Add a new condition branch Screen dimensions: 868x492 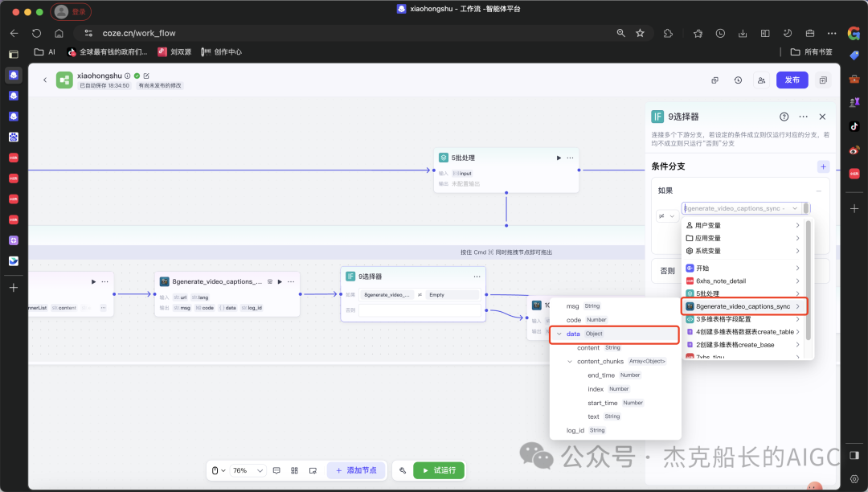(x=823, y=166)
